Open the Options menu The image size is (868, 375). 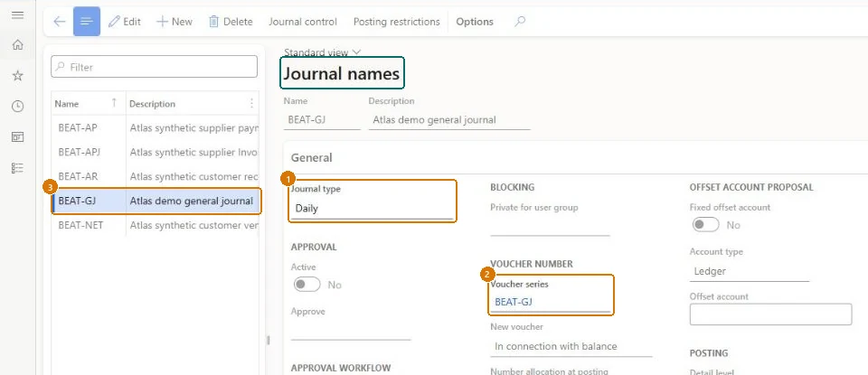point(475,22)
